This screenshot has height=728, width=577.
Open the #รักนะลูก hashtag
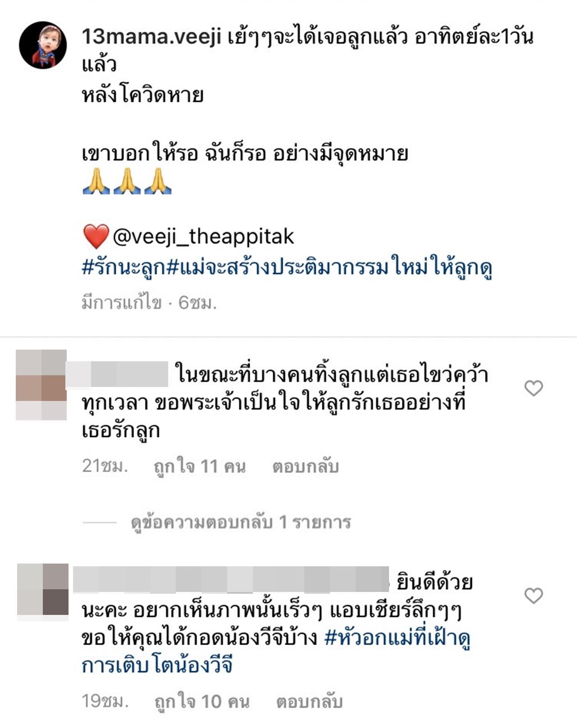pyautogui.click(x=124, y=268)
